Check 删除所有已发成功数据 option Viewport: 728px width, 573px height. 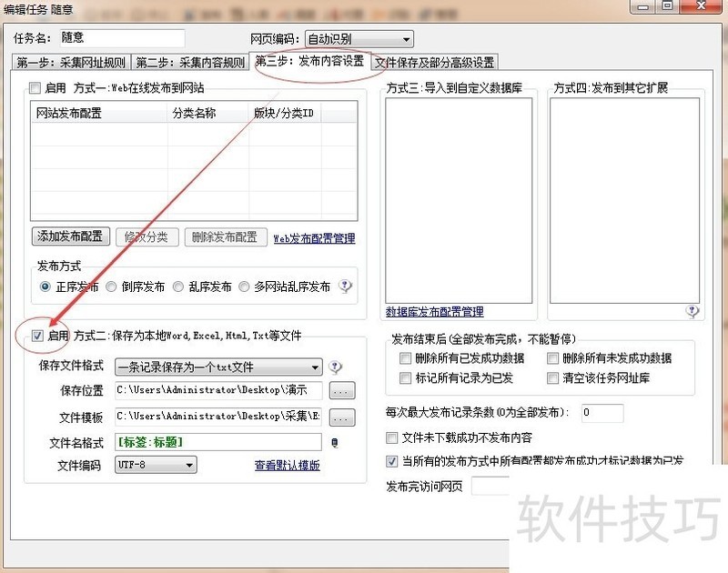pos(406,358)
